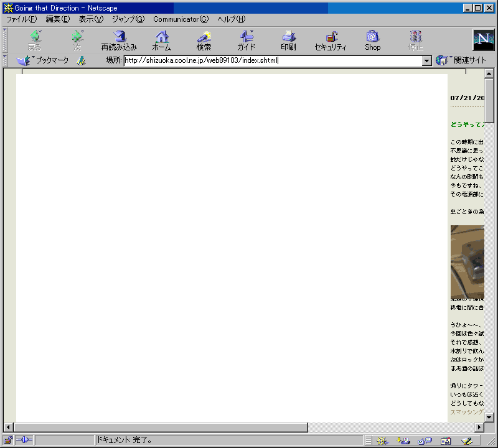Viewport: 498px width, 448px height.
Task: Click the Netscape N logo
Action: 484,40
